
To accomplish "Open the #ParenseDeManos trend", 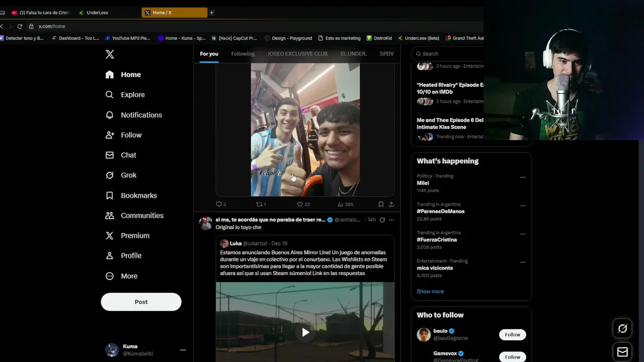I will click(441, 211).
